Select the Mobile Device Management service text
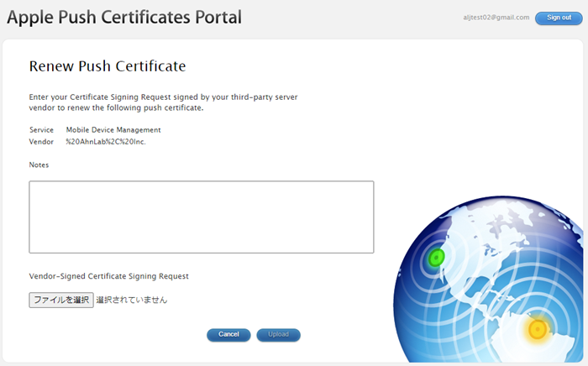The height and width of the screenshot is (366, 588). pyautogui.click(x=113, y=130)
